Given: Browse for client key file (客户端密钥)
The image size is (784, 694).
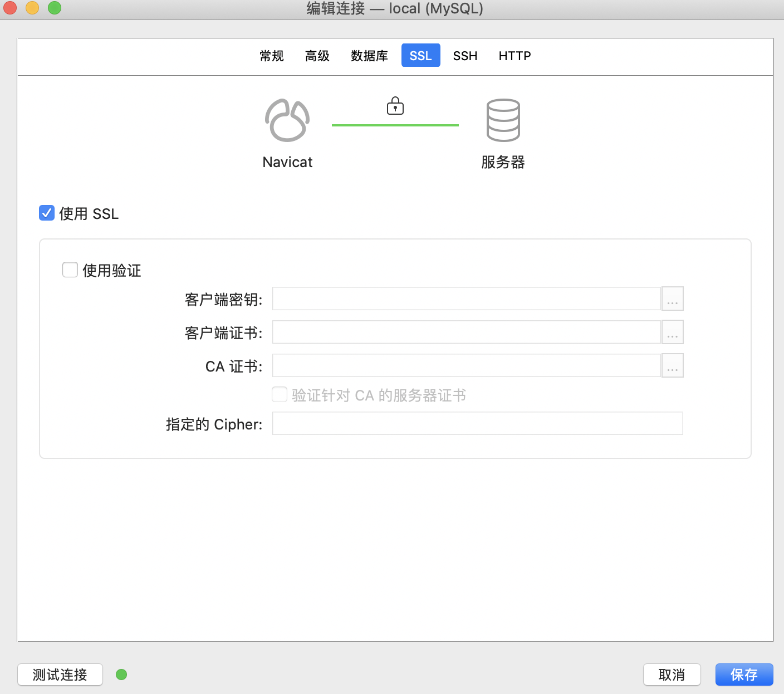Looking at the screenshot, I should tap(673, 299).
